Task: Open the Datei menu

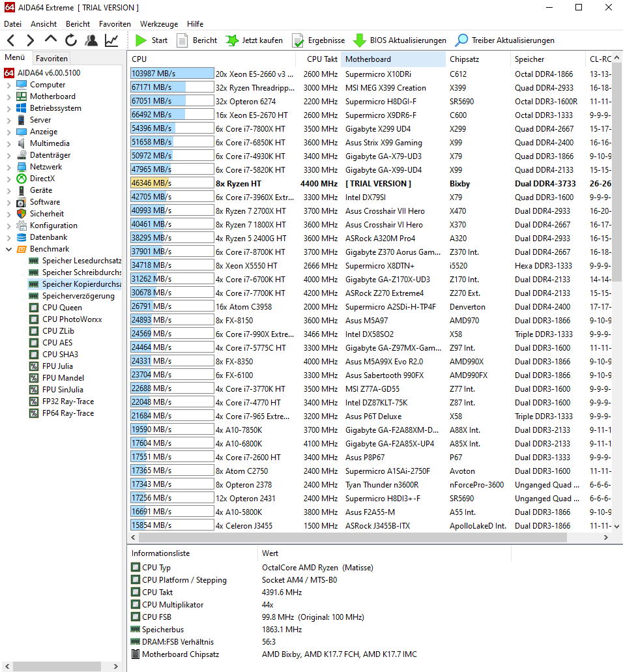Action: (13, 24)
